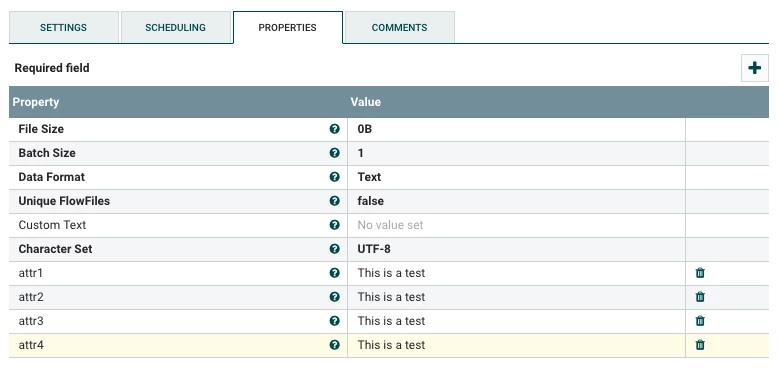Screen dimensions: 780x369
Task: Edit attr1 value 'This is a test'
Action: [516, 273]
